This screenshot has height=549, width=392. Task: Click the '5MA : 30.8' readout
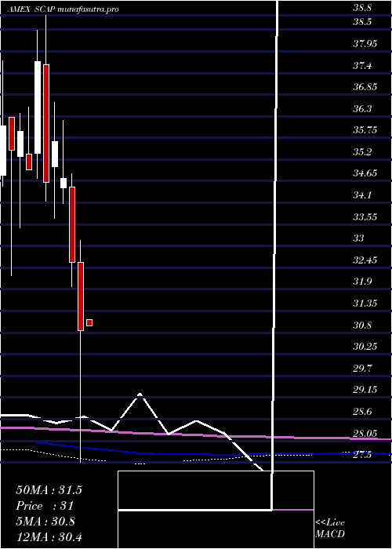[x=45, y=522]
